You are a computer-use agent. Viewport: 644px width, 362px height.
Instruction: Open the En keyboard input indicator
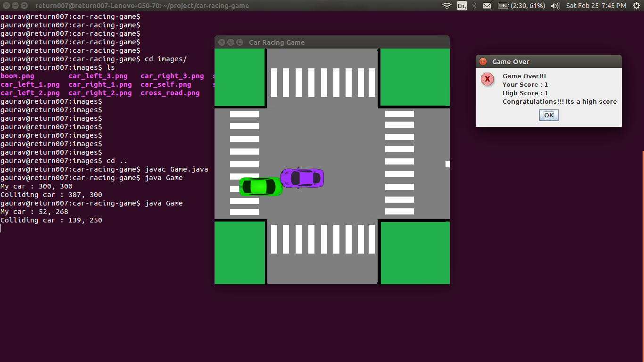click(462, 6)
